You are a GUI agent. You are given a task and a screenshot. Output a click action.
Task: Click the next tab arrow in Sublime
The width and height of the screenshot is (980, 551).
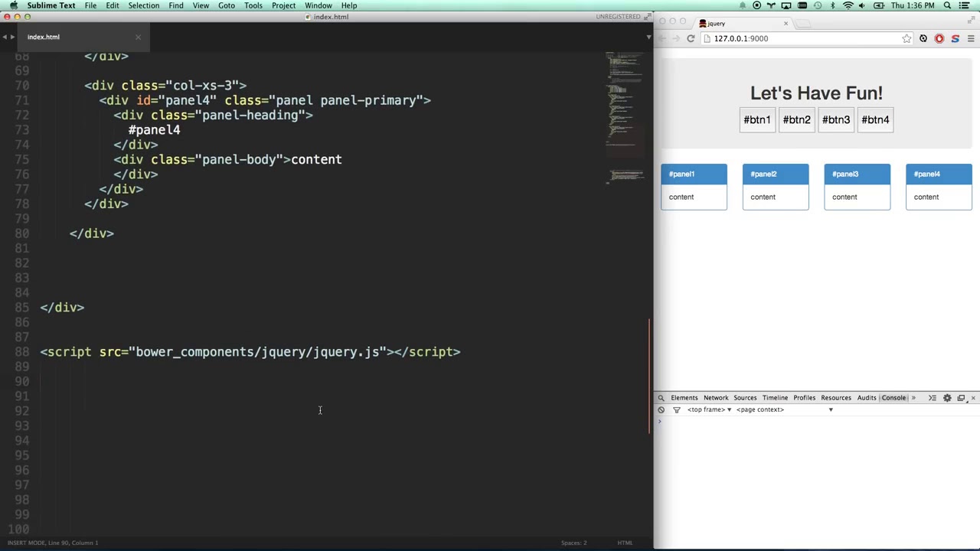(x=12, y=37)
